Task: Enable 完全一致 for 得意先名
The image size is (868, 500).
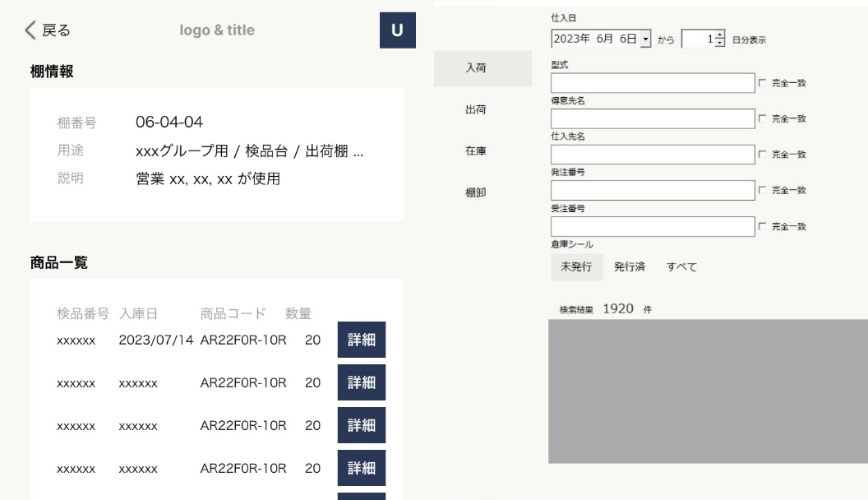Action: [762, 118]
